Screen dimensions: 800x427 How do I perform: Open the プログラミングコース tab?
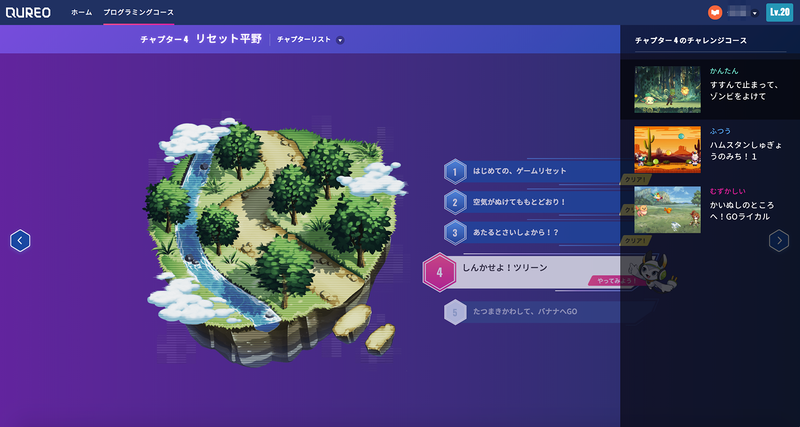coord(138,13)
